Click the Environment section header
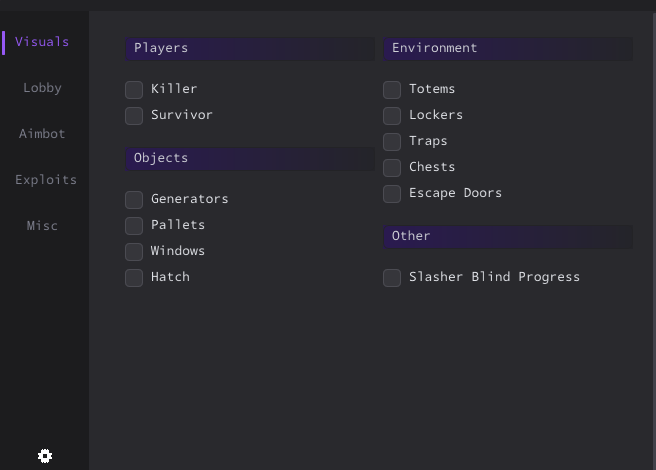 tap(508, 49)
